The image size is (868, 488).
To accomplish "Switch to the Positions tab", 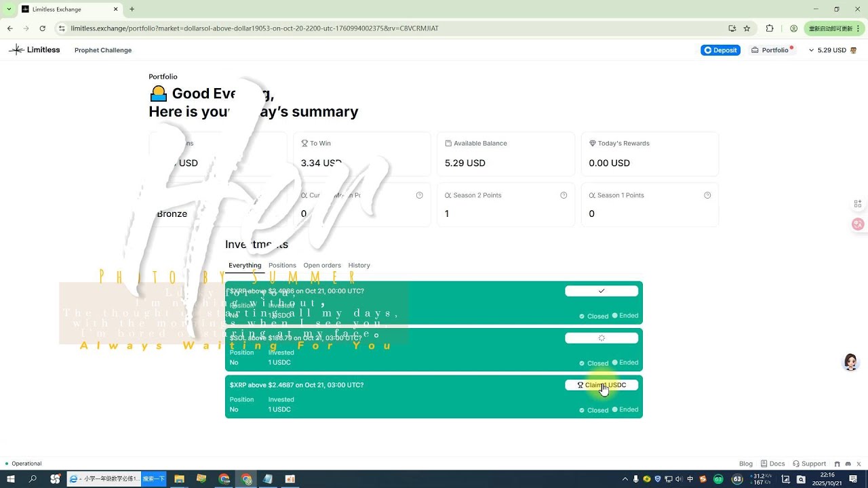I will click(282, 265).
